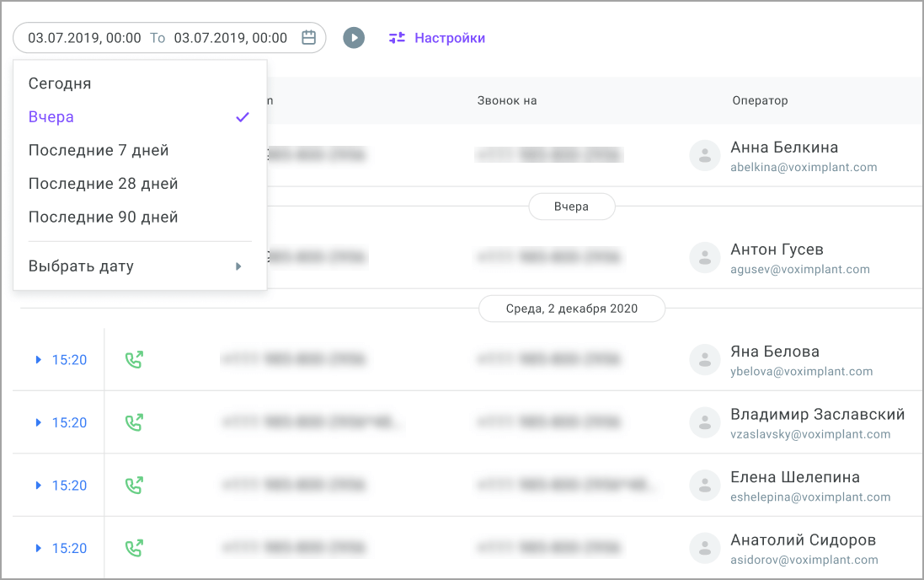Click operator name Анатолий Сидоров
Viewport: 924px width, 580px height.
[804, 540]
